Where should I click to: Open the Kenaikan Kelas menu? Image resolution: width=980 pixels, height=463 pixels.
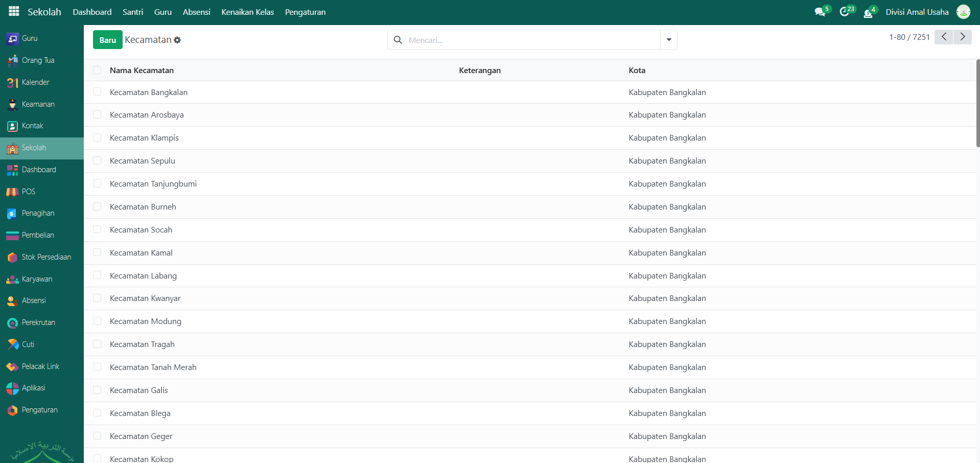point(247,12)
